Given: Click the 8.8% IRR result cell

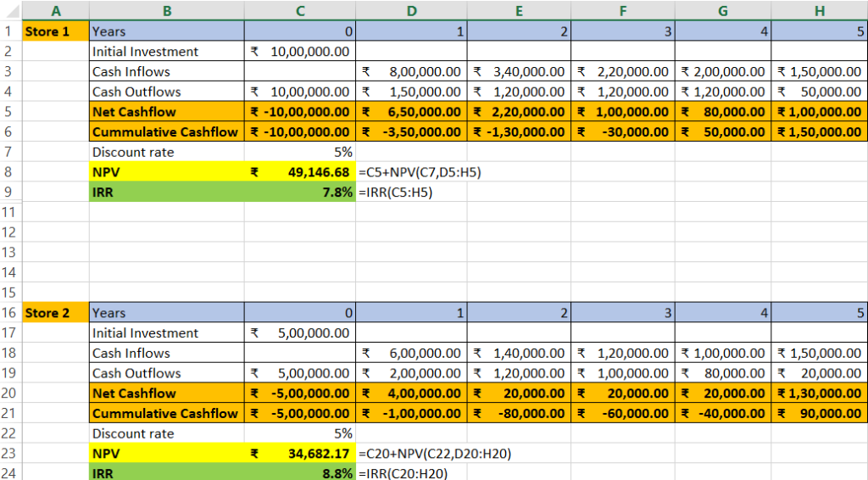Looking at the screenshot, I should pyautogui.click(x=300, y=474).
